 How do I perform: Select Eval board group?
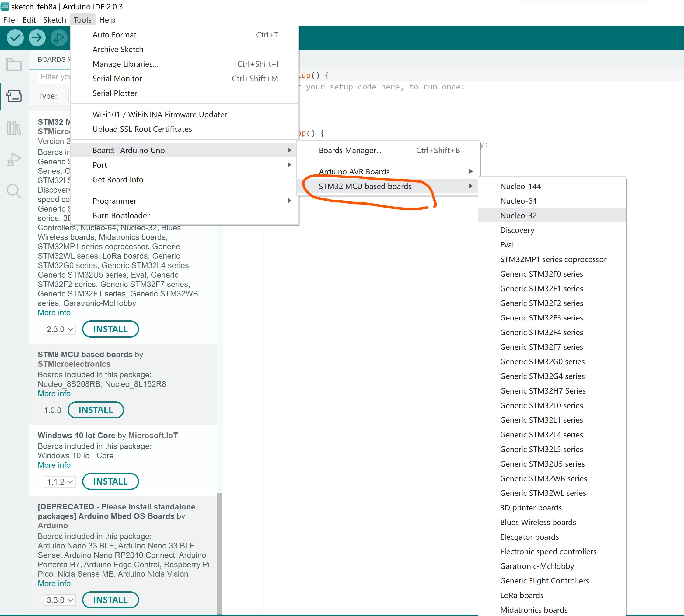(552, 245)
